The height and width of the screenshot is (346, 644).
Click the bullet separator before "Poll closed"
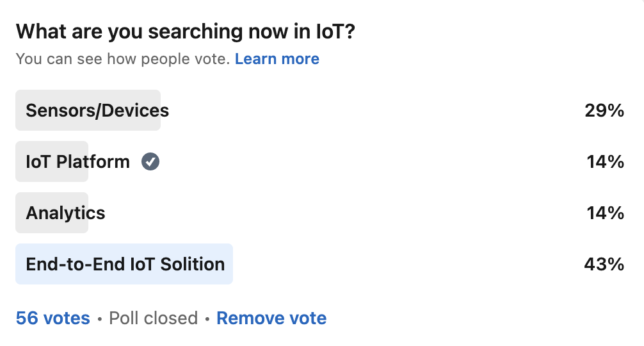[99, 318]
